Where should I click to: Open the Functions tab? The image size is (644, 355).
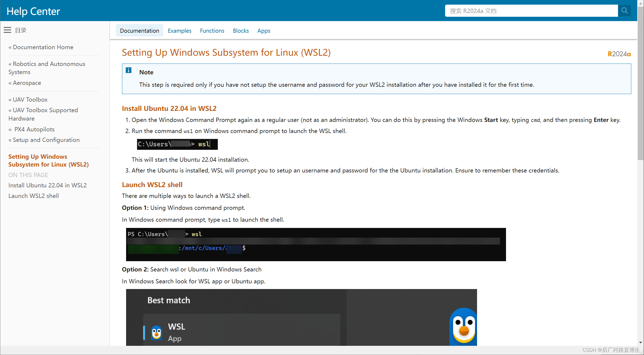[x=212, y=31]
